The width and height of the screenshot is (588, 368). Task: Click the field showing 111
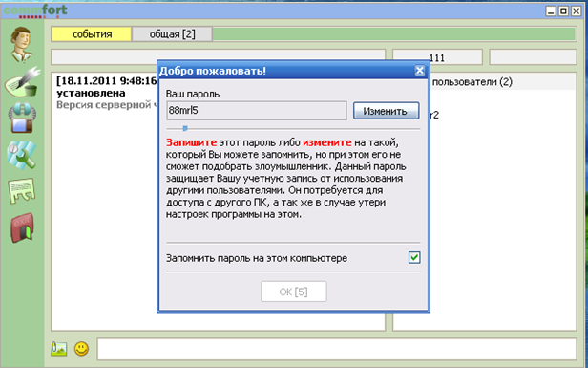[437, 57]
